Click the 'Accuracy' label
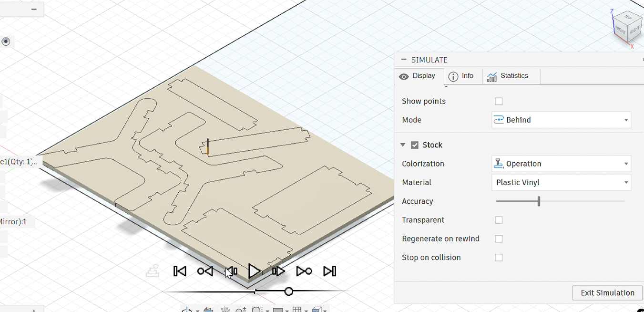The height and width of the screenshot is (312, 644). coord(418,201)
